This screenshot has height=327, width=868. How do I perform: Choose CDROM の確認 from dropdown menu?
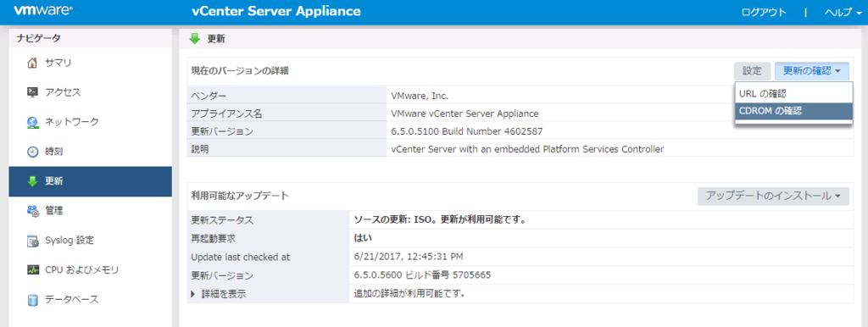coord(793,111)
